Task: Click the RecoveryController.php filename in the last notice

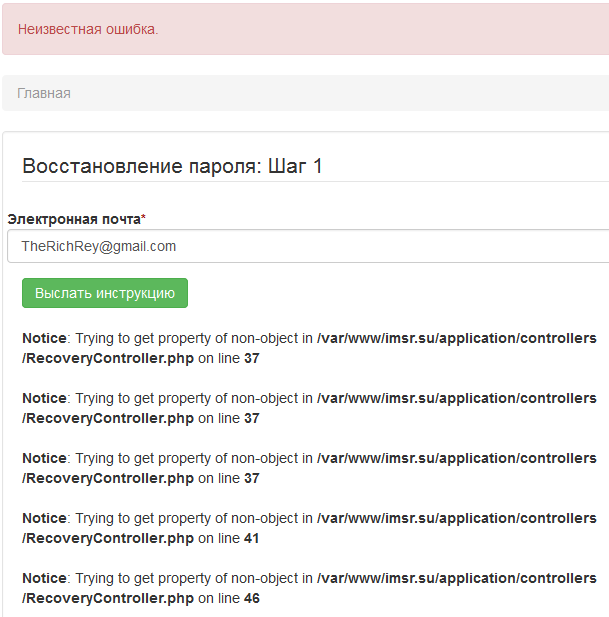Action: coord(108,598)
